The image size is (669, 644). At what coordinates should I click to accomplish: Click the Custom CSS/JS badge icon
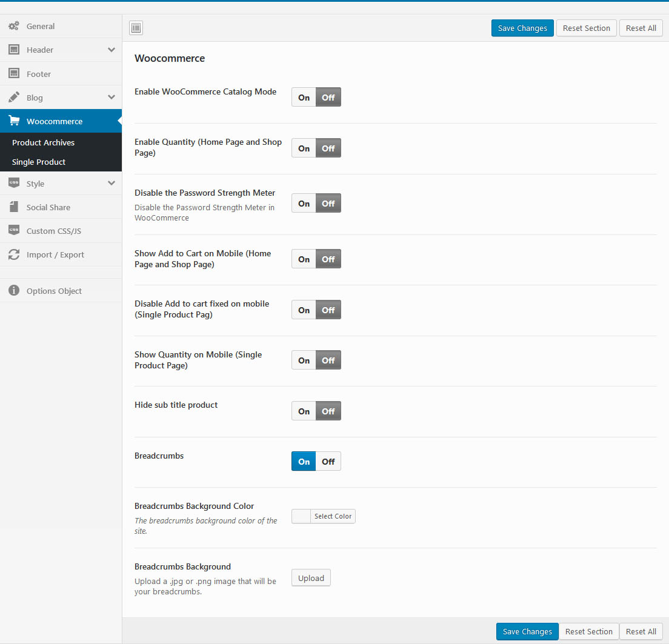(13, 231)
